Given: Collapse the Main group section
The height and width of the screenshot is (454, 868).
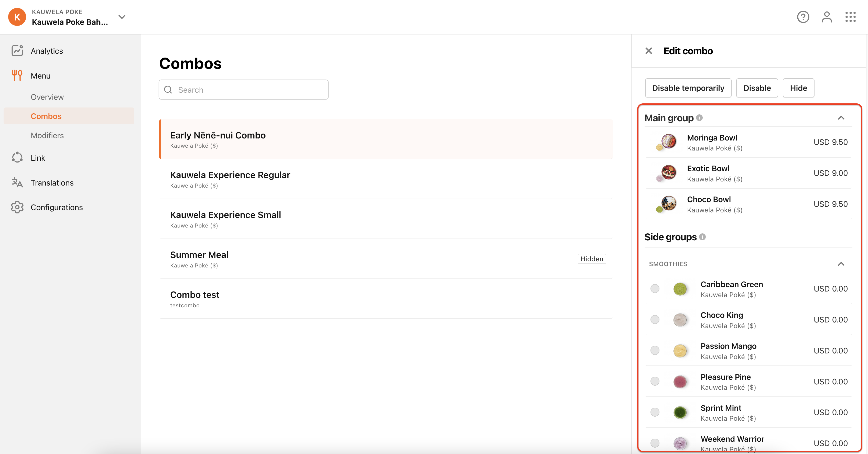Looking at the screenshot, I should point(841,118).
